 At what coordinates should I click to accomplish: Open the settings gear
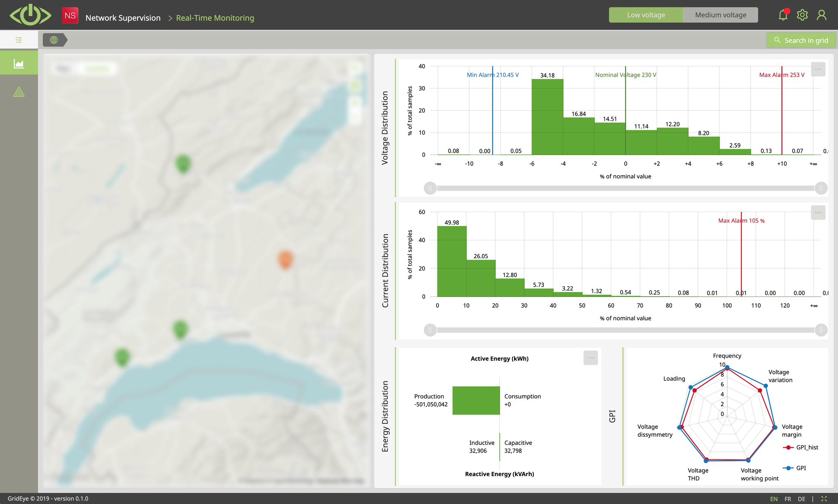click(x=802, y=15)
